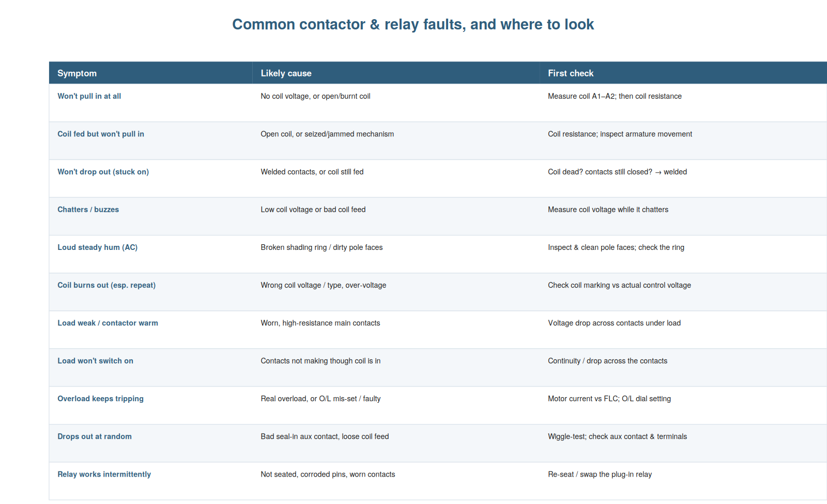Select "Coil fed but won't pull in" row label
This screenshot has width=827, height=504.
click(101, 134)
